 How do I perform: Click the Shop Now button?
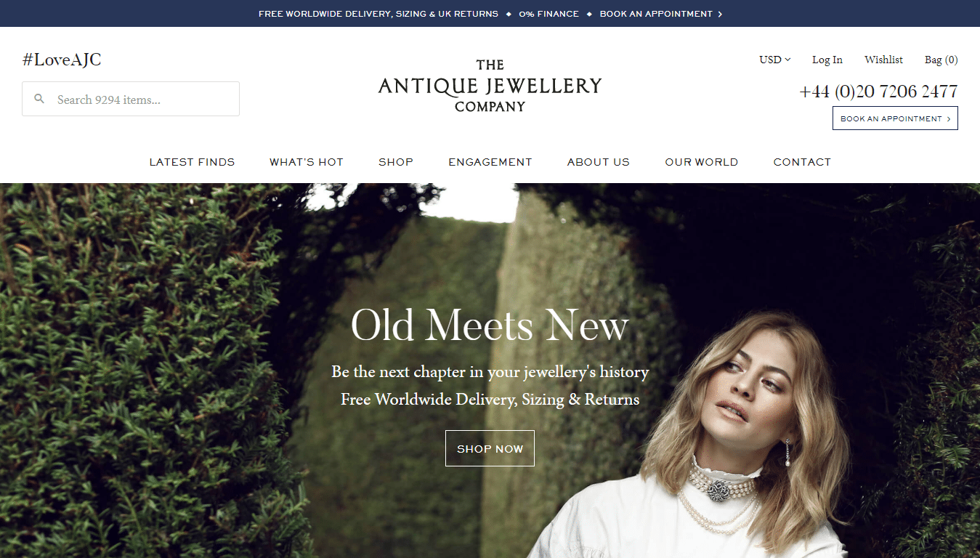[490, 448]
